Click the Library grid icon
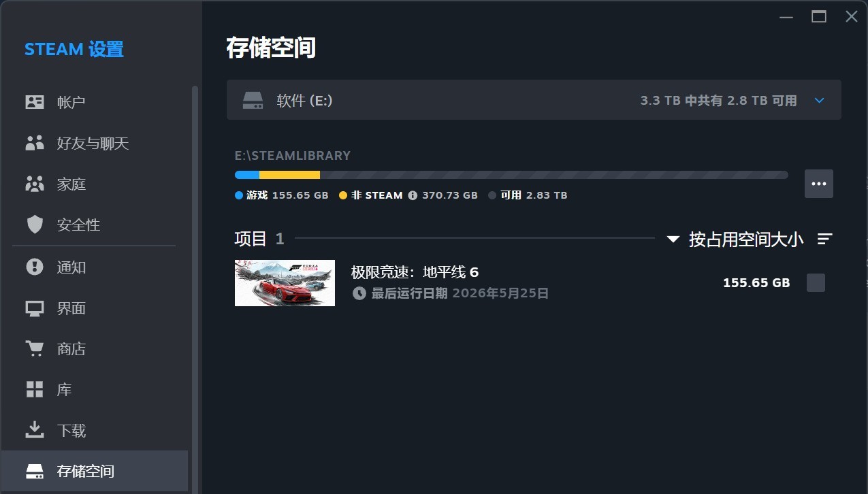The height and width of the screenshot is (494, 868). 34,390
